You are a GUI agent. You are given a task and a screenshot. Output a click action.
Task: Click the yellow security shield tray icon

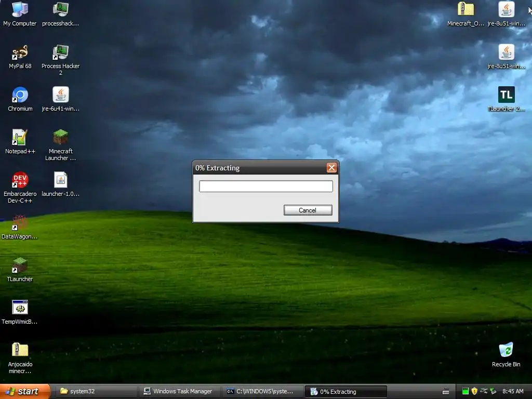click(x=474, y=391)
